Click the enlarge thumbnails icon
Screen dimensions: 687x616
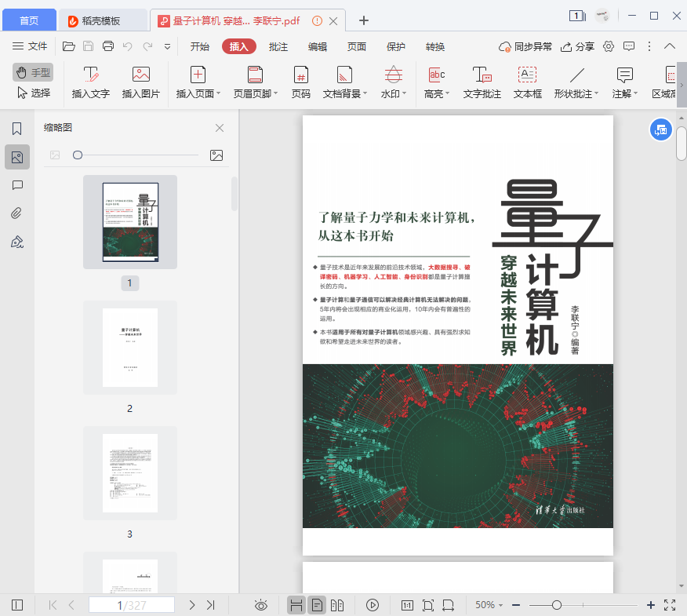(216, 155)
